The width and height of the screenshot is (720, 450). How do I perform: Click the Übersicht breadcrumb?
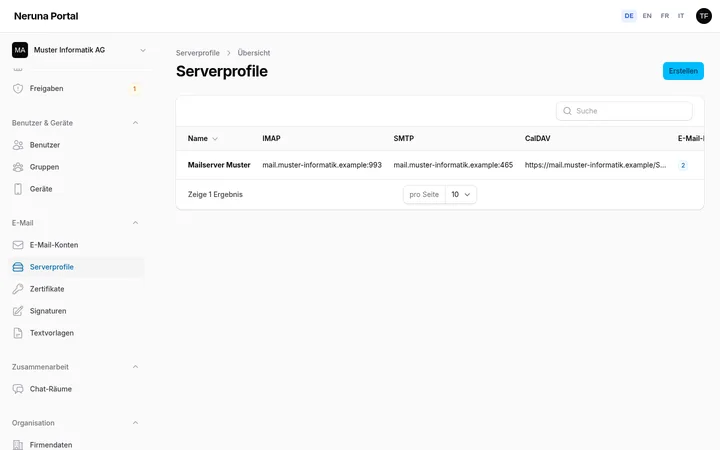[254, 53]
